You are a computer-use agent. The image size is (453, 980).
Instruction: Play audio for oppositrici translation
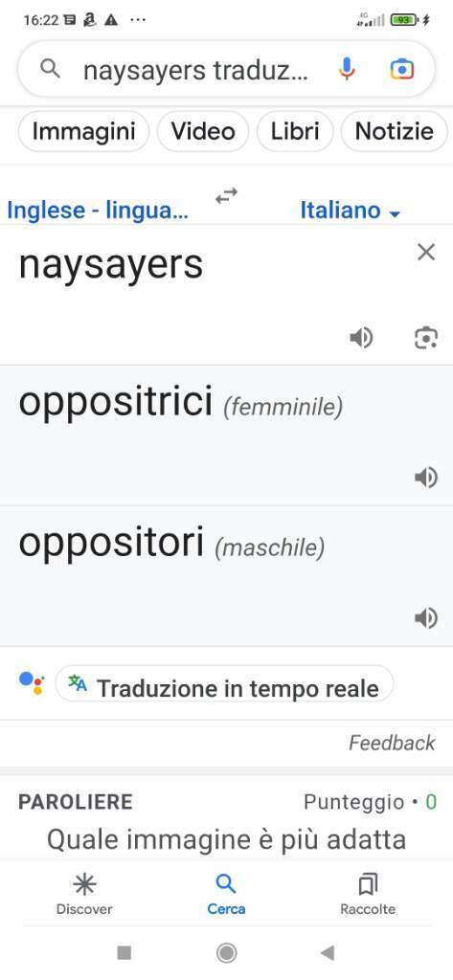click(426, 479)
